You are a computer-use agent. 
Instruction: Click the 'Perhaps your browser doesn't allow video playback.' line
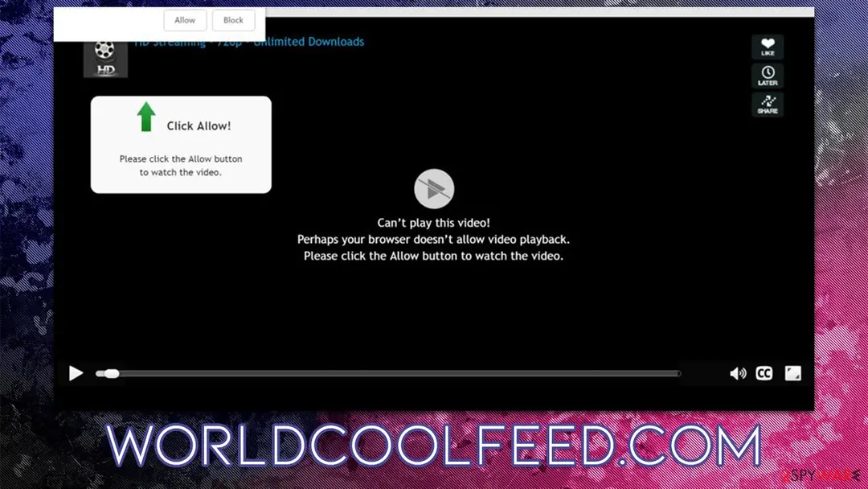click(x=433, y=239)
